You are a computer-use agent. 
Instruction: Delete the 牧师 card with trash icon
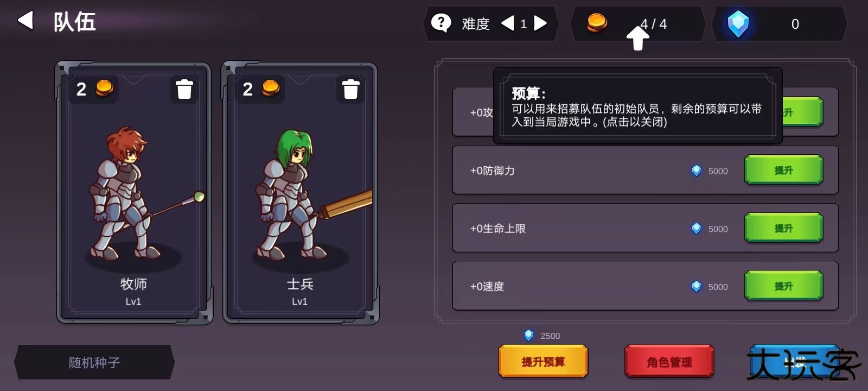(184, 89)
